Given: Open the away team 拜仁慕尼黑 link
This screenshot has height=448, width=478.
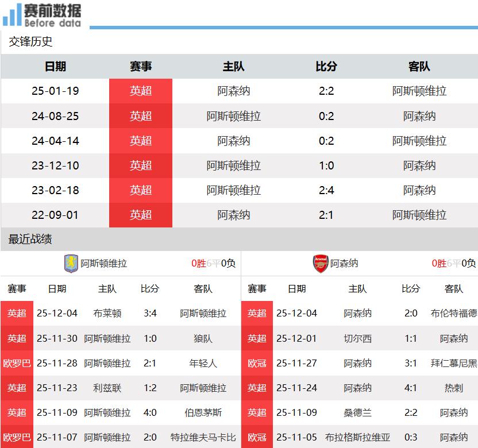Looking at the screenshot, I should pyautogui.click(x=454, y=363).
